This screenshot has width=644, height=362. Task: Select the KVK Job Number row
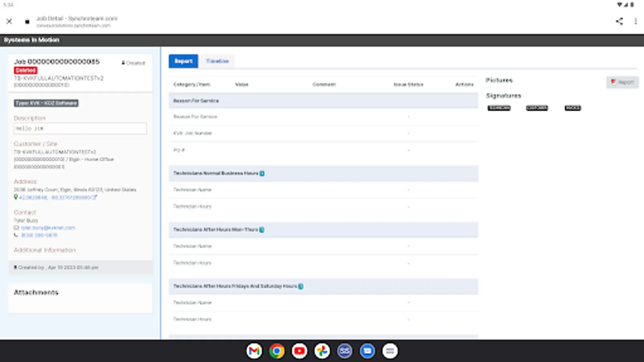point(324,133)
